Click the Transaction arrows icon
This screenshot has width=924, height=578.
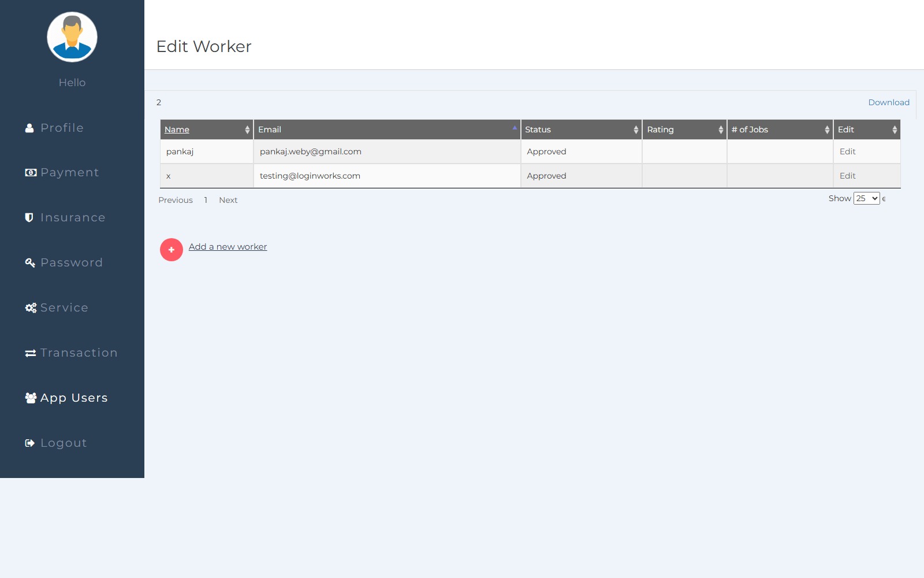[31, 353]
